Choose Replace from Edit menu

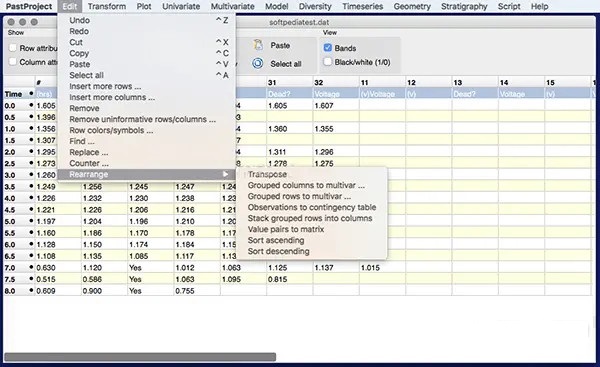click(x=147, y=152)
